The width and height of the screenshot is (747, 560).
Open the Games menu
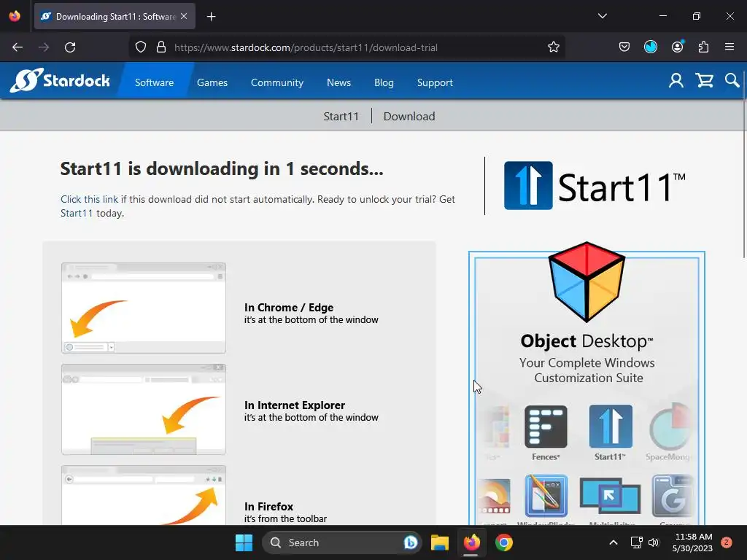[x=212, y=82]
